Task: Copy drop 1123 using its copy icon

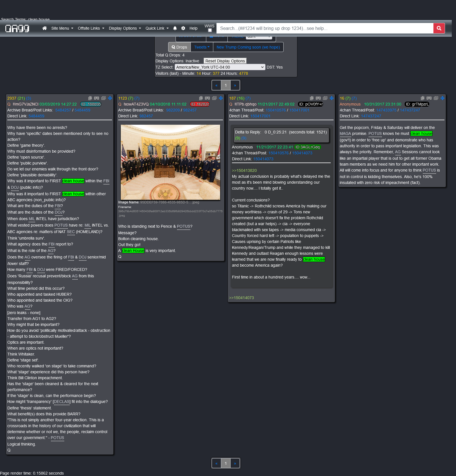Action: (201, 98)
